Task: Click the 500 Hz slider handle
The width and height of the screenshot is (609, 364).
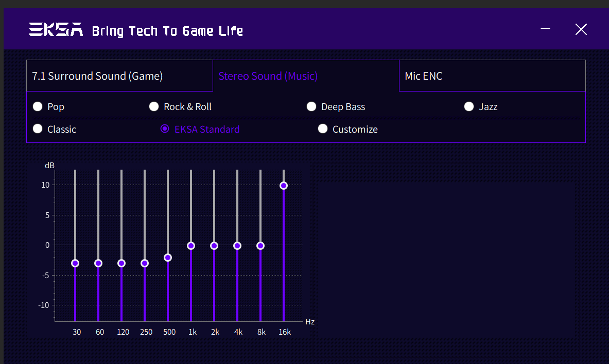Action: [x=168, y=258]
